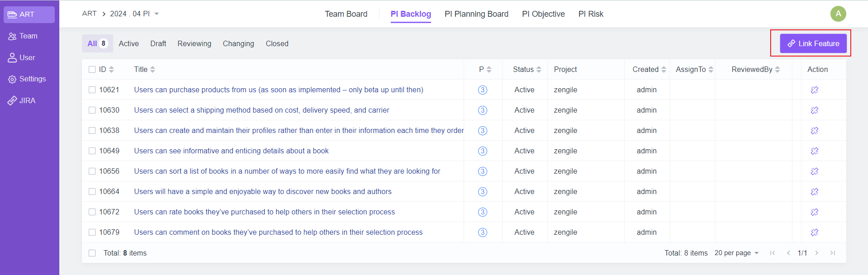Expand the 2024 . 04 PI dropdown

(x=157, y=14)
